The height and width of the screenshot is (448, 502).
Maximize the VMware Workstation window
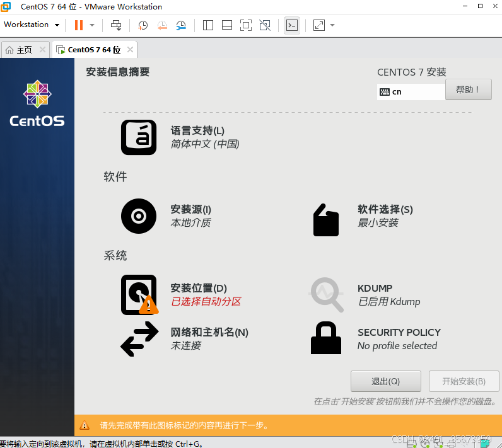[480, 6]
